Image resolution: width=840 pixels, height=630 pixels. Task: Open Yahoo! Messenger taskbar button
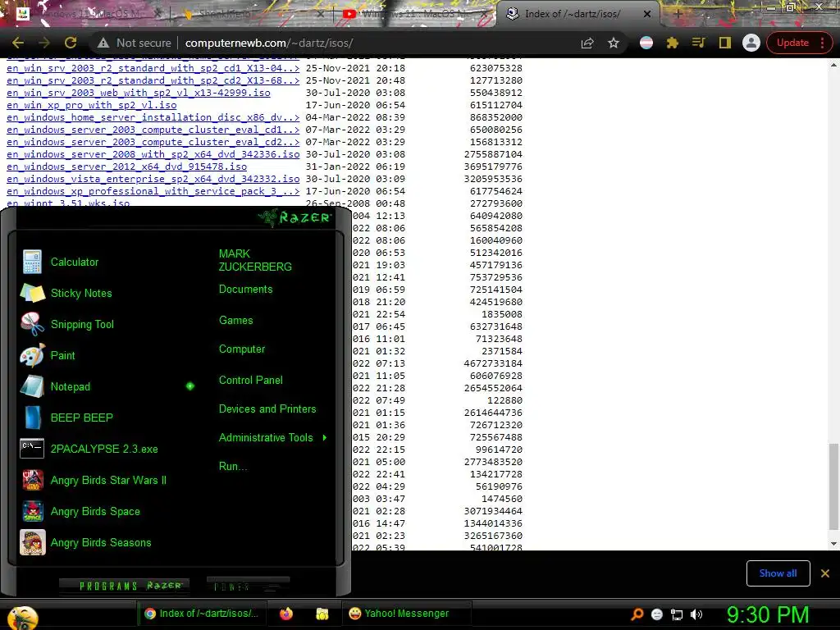click(x=407, y=614)
